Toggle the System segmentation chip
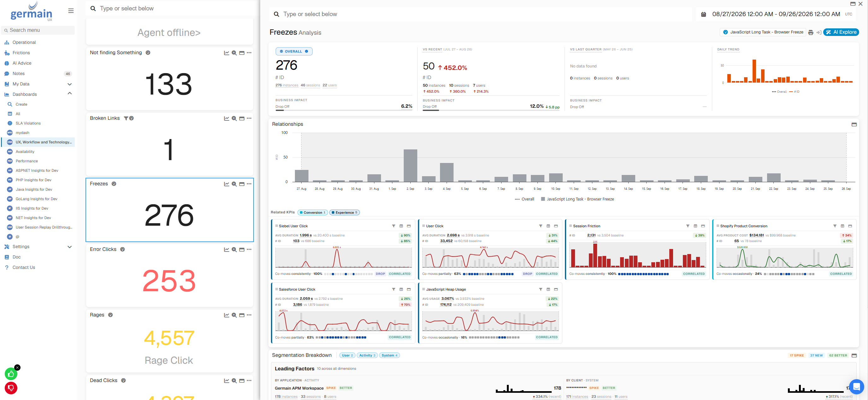 point(389,355)
